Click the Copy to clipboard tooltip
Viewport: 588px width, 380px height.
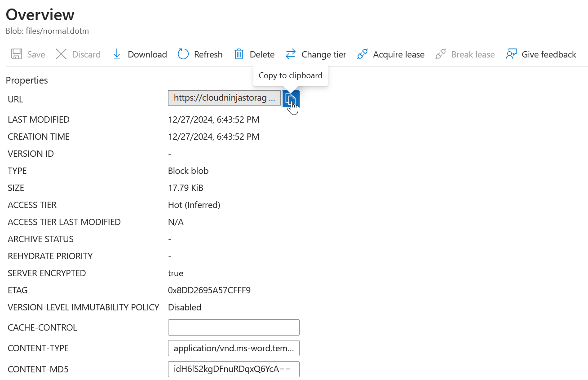pyautogui.click(x=290, y=75)
